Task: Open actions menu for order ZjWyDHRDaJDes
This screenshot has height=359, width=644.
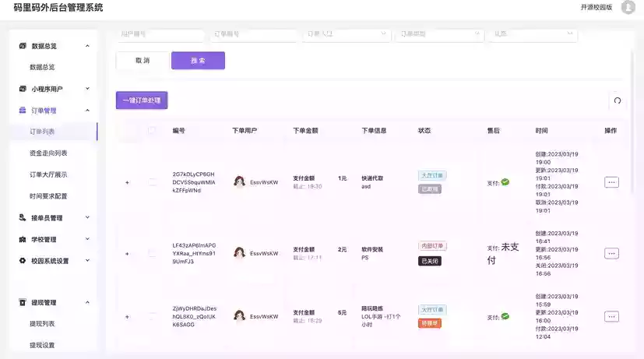Action: click(611, 317)
